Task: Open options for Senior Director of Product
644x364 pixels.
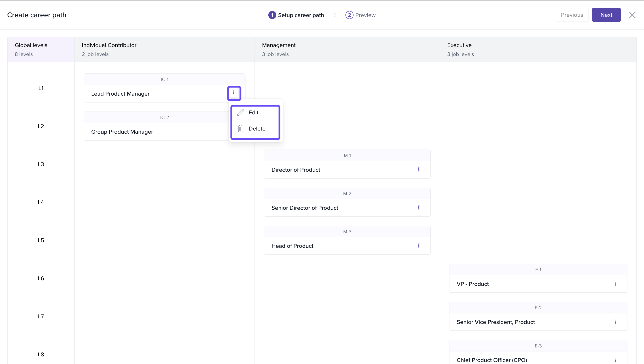Action: pyautogui.click(x=419, y=207)
